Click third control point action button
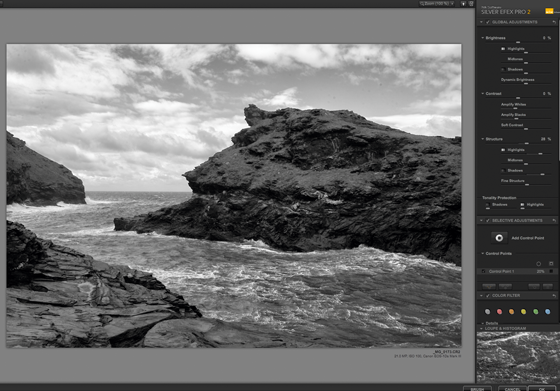Image resolution: width=560 pixels, height=391 pixels. coord(534,286)
